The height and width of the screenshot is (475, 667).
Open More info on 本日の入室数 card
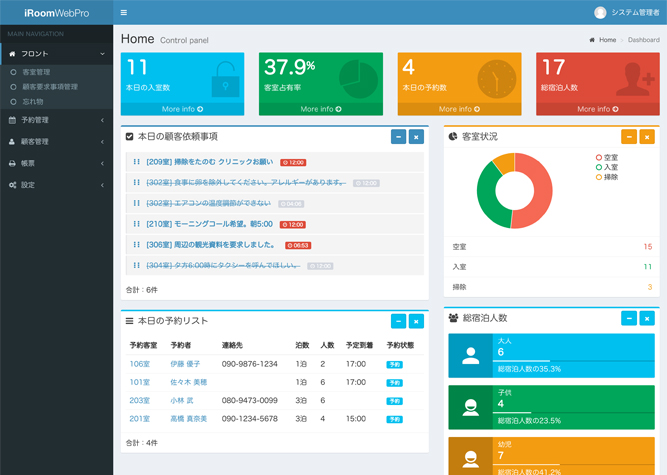coord(182,109)
